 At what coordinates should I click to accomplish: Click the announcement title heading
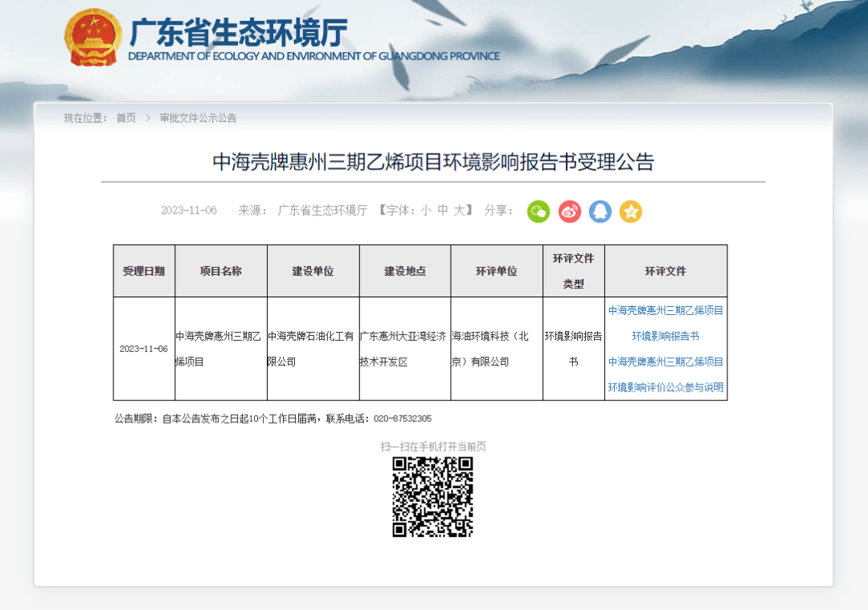(x=432, y=162)
